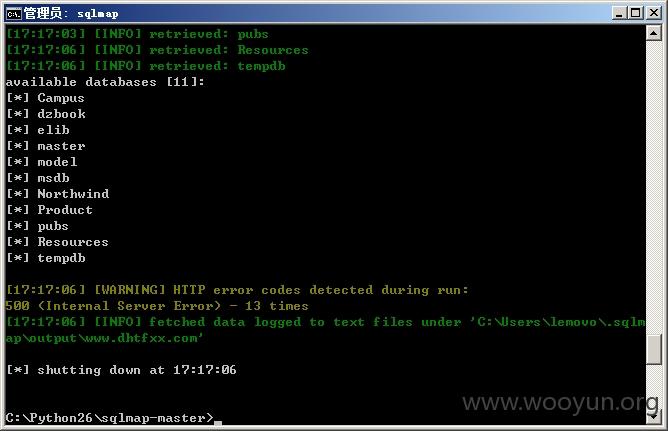This screenshot has height=431, width=668.
Task: Click the vertical scrollbar thumb
Action: 654,350
